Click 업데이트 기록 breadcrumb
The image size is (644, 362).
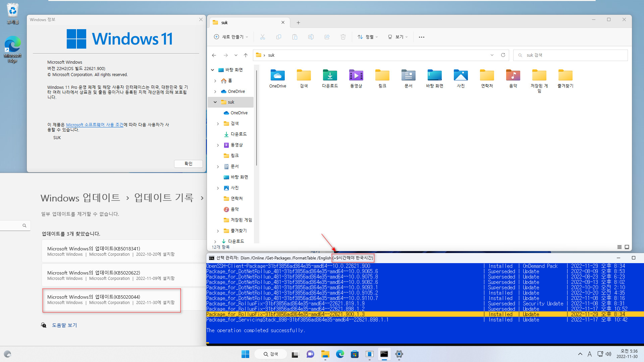(164, 198)
